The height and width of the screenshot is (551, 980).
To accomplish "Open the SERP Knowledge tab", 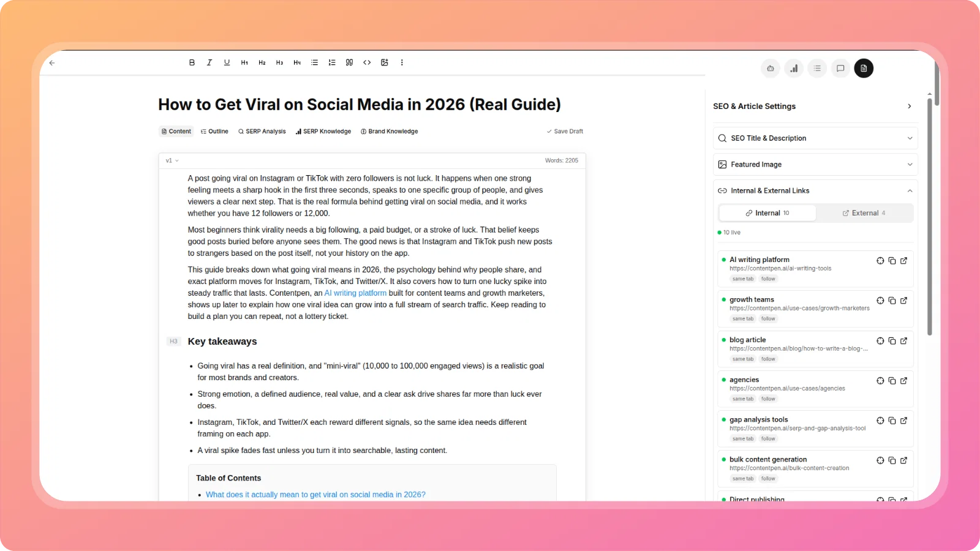I will (323, 132).
